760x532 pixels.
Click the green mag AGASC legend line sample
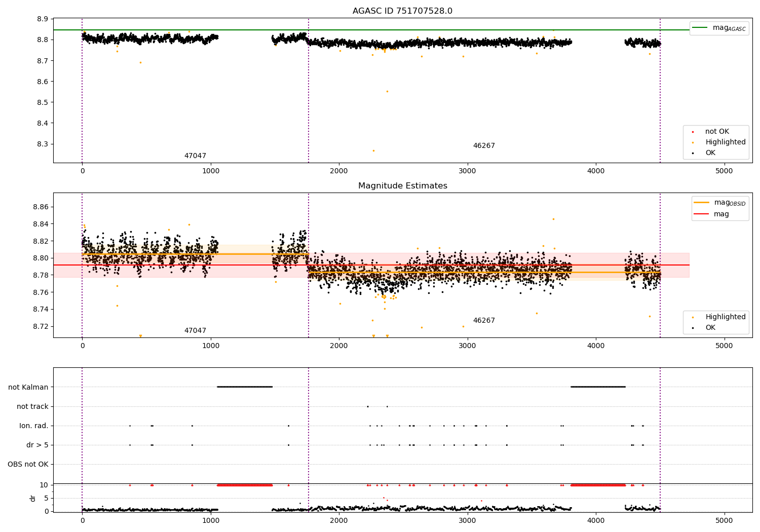tap(700, 28)
